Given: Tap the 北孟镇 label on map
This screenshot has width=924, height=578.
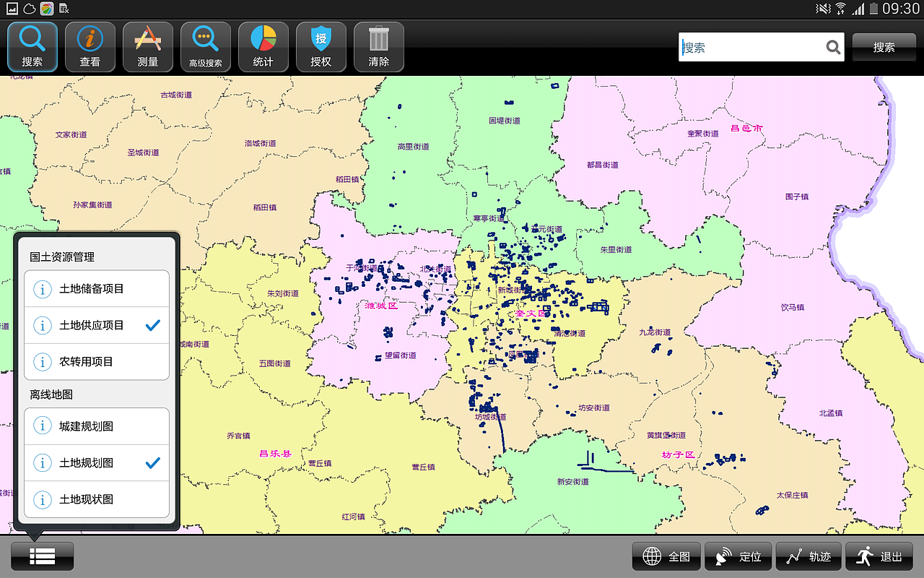Looking at the screenshot, I should (831, 413).
